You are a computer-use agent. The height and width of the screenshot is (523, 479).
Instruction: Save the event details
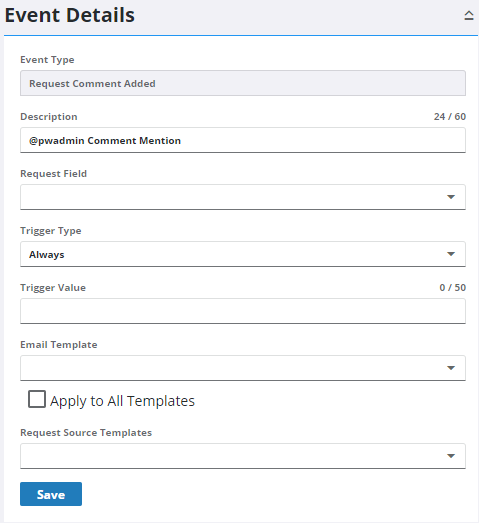(x=51, y=494)
